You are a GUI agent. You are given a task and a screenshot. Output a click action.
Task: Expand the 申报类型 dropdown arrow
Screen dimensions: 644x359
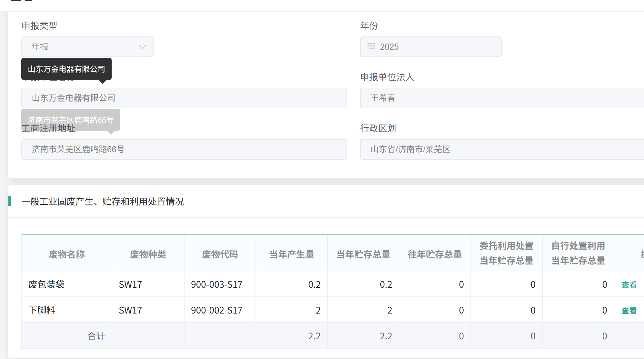click(142, 47)
